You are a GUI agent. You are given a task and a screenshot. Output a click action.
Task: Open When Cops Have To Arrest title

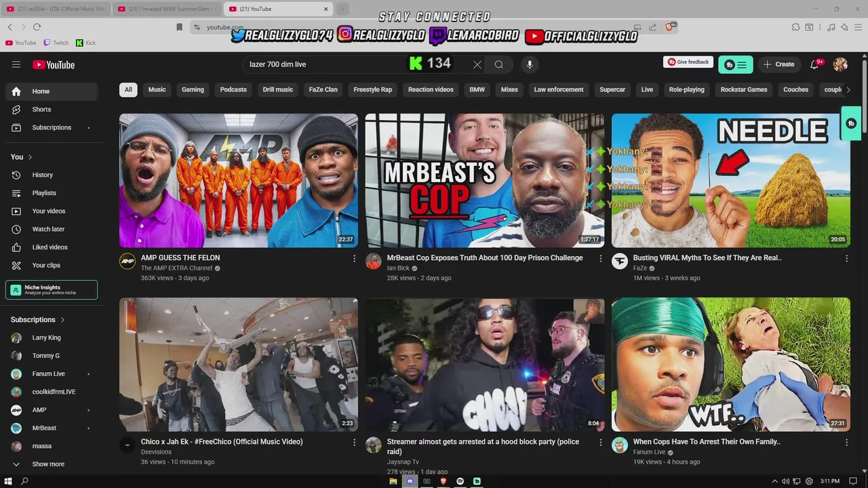point(707,442)
